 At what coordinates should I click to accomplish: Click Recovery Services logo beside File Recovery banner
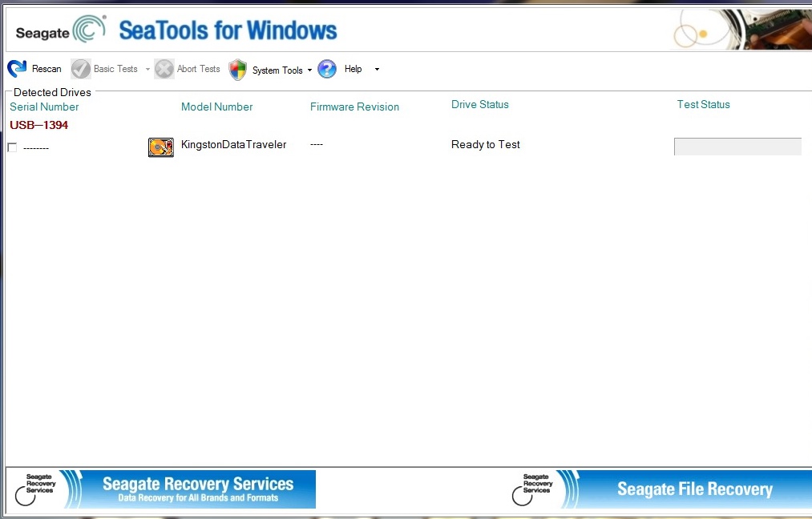click(x=532, y=489)
